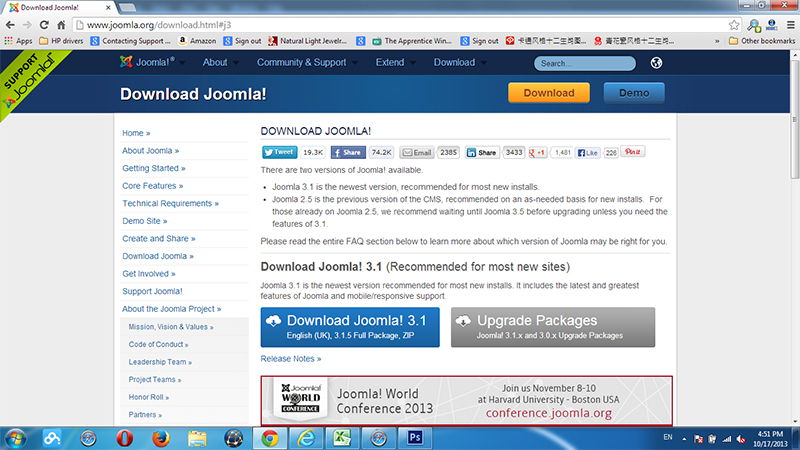Open About the Joomla Project link
800x450 pixels.
[x=171, y=309]
